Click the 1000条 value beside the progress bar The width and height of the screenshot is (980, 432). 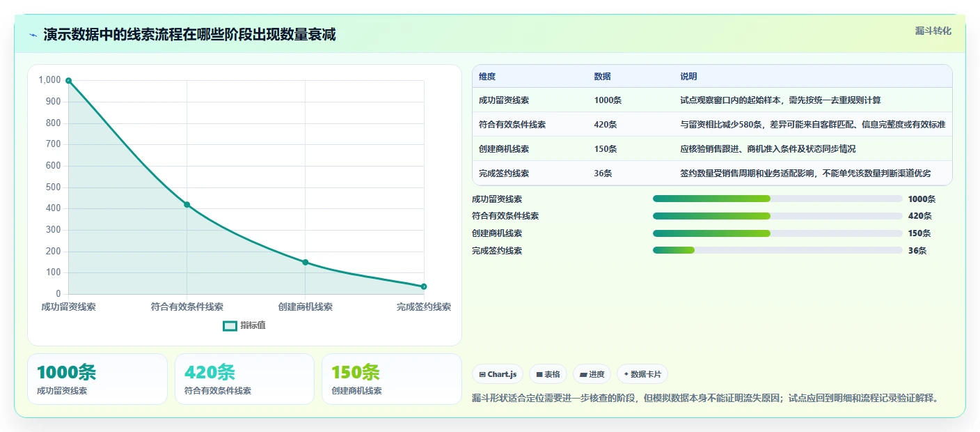922,199
